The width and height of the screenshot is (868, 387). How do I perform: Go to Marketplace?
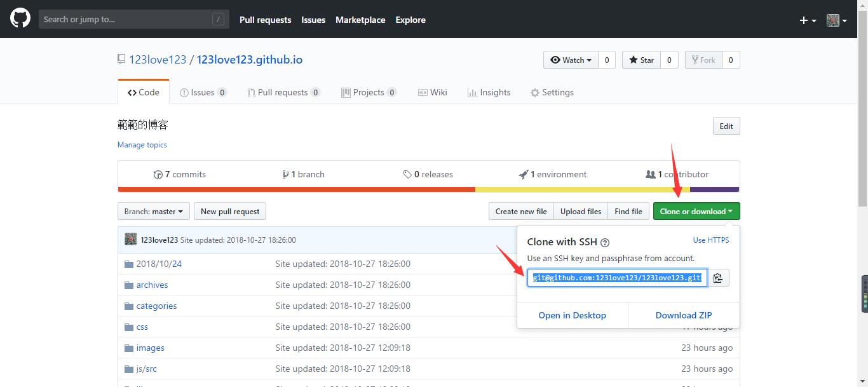[360, 20]
